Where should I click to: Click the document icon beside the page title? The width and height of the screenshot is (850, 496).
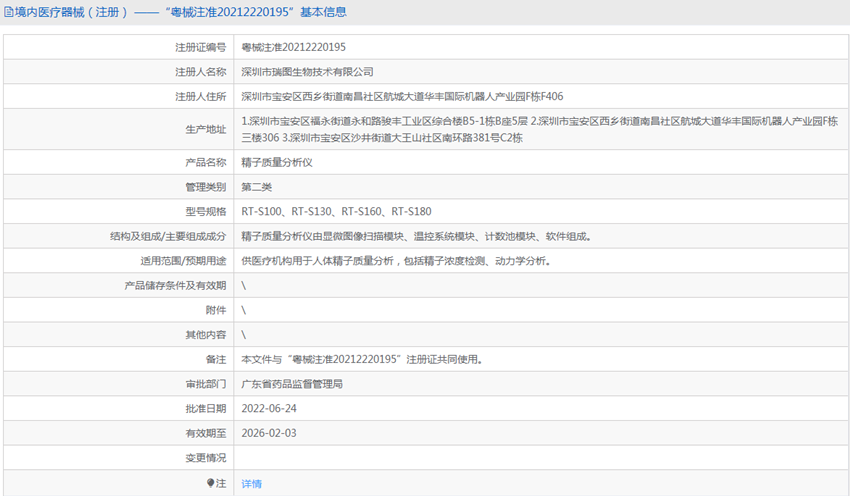coord(9,12)
